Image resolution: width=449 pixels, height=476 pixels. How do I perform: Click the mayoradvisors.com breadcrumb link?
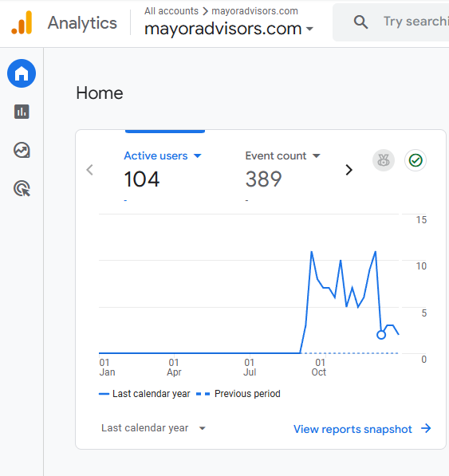254,11
